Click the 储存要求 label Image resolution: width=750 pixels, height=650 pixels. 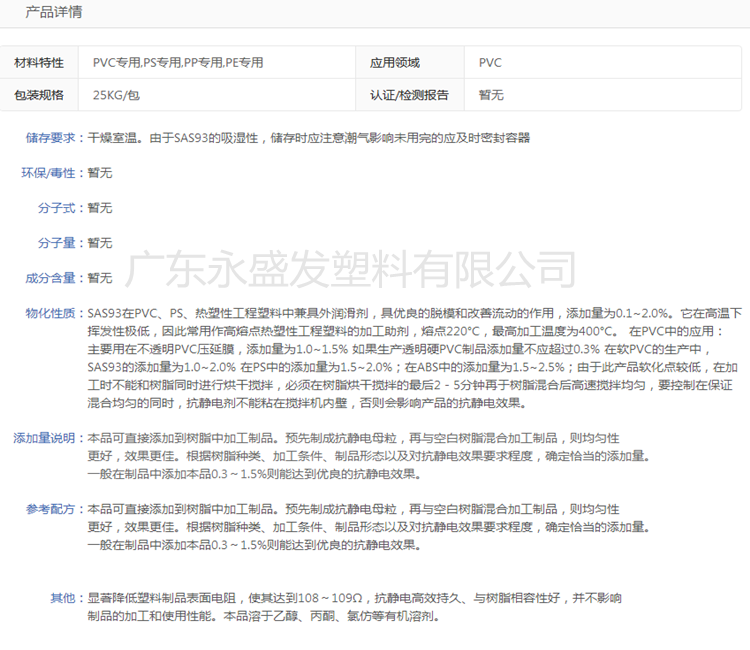(51, 138)
